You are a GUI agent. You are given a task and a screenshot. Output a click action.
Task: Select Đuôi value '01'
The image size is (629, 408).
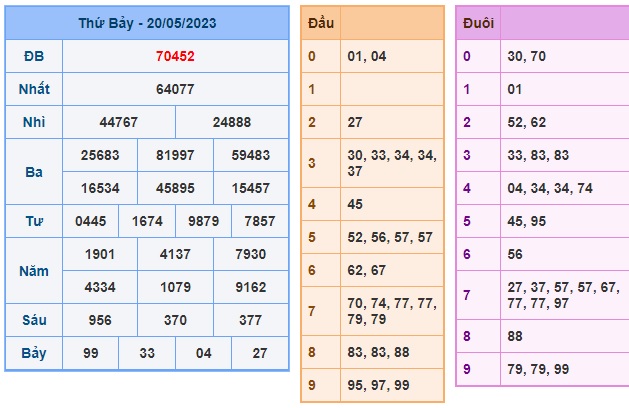point(515,89)
